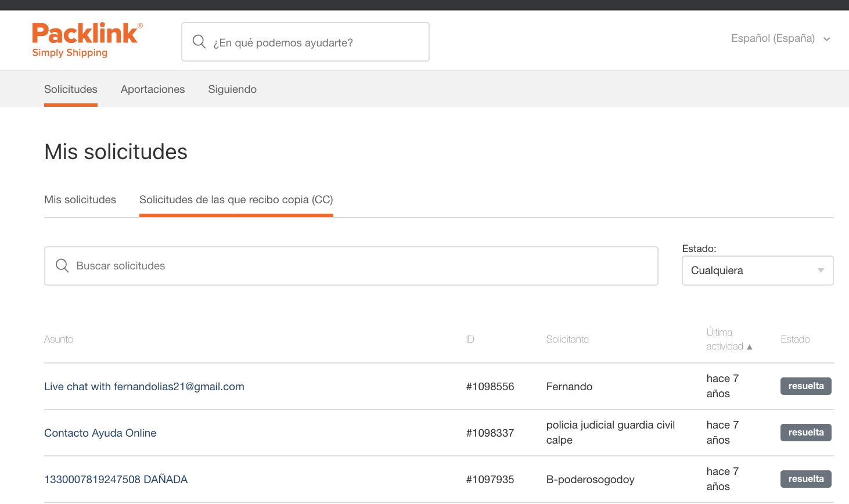The height and width of the screenshot is (504, 849).
Task: Click the ID column header
Action: point(470,339)
